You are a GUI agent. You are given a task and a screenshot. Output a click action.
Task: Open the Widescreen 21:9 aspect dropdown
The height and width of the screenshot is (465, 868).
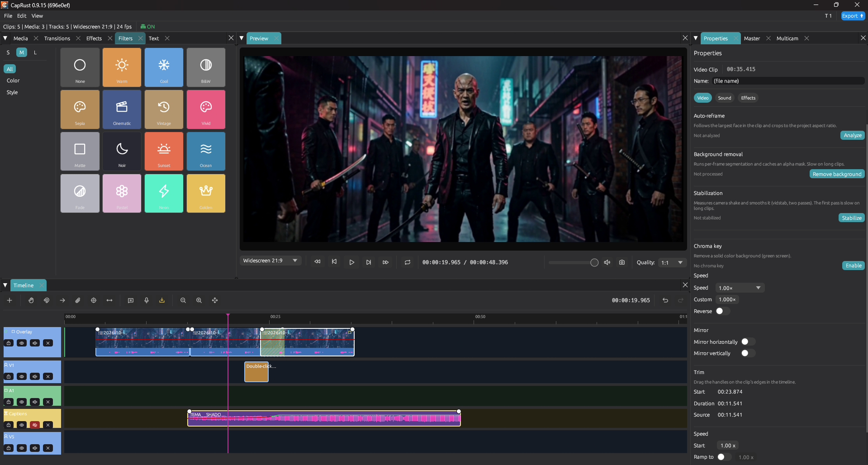click(270, 261)
